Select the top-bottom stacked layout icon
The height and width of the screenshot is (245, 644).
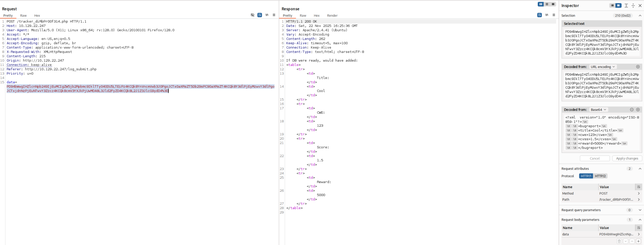pos(547,4)
